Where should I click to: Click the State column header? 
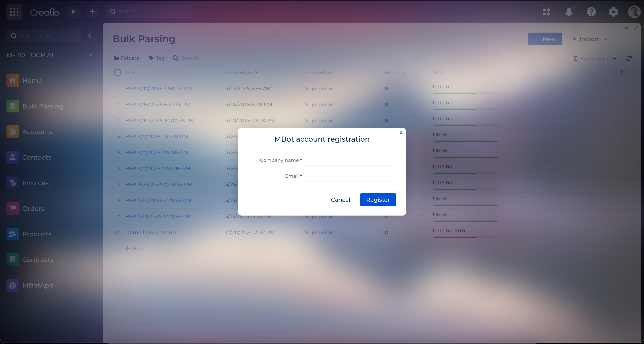439,72
